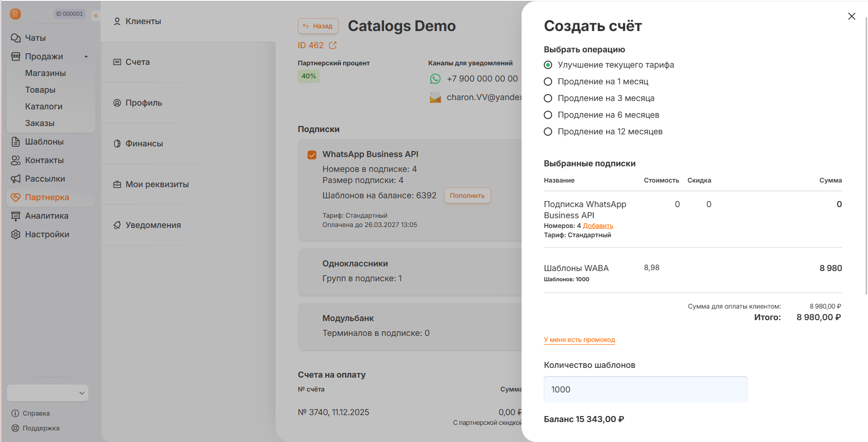868x442 pixels.
Task: Click the Analytics chart icon in sidebar
Action: [16, 216]
